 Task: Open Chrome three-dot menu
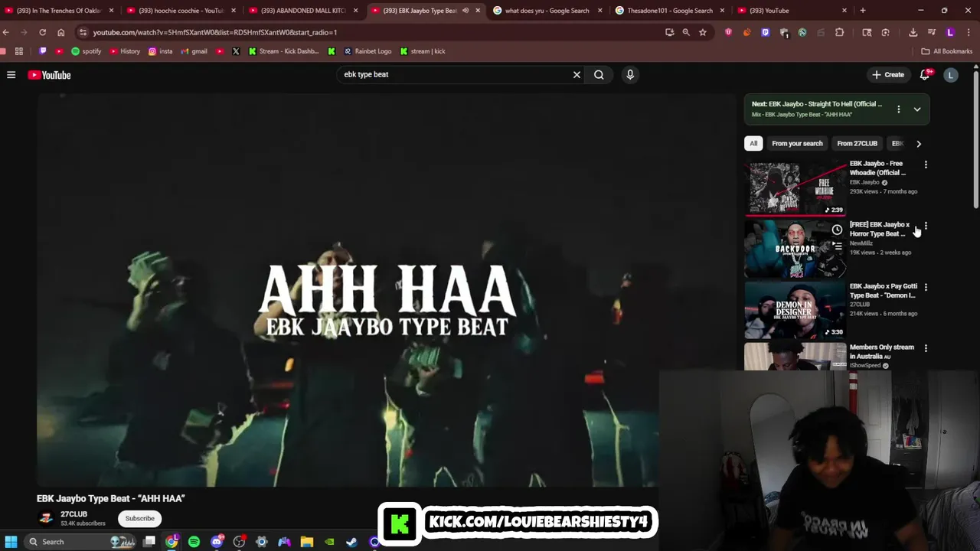tap(969, 32)
